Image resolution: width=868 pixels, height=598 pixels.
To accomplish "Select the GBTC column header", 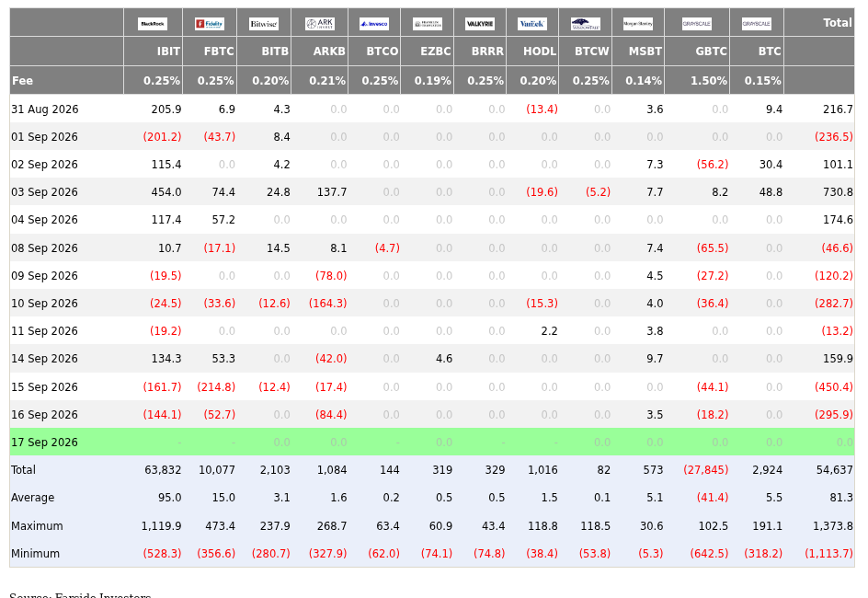I will tap(697, 52).
